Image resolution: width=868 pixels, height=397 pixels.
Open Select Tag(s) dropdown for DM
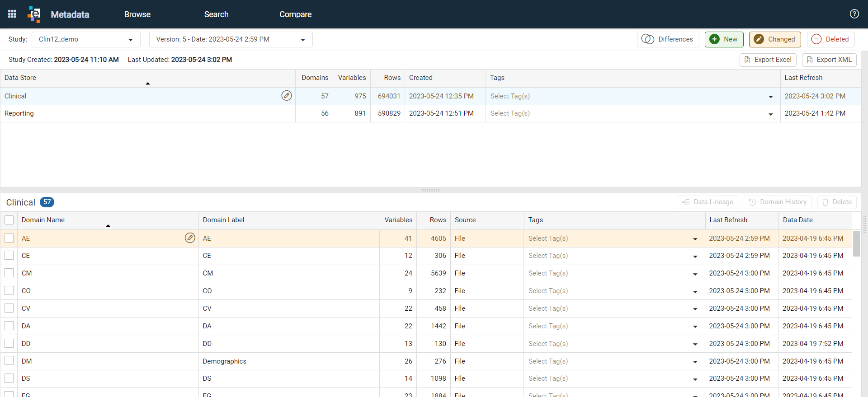tap(613, 361)
